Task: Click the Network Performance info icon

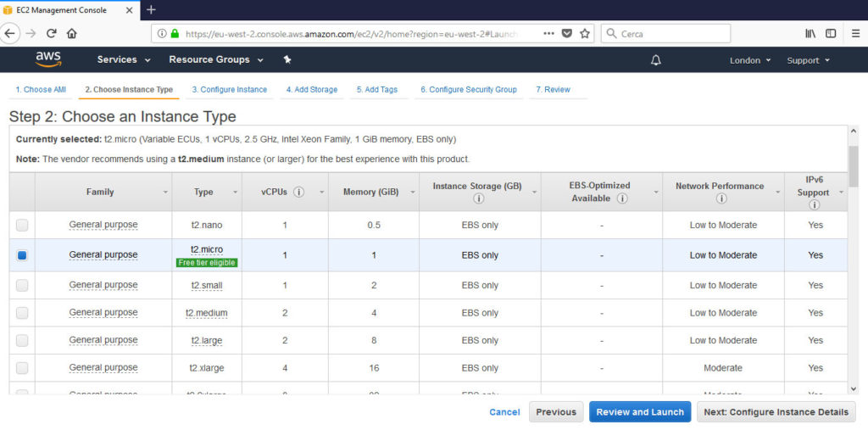Action: (x=721, y=198)
